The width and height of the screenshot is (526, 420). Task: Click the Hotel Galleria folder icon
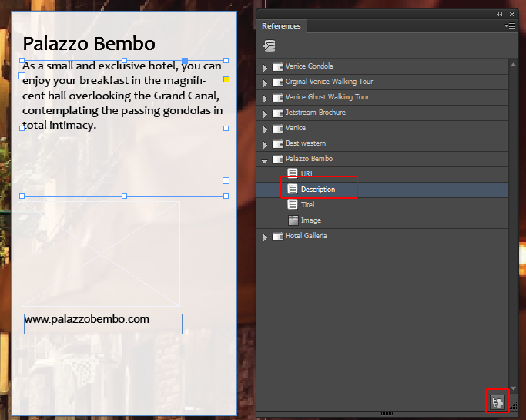pos(278,237)
